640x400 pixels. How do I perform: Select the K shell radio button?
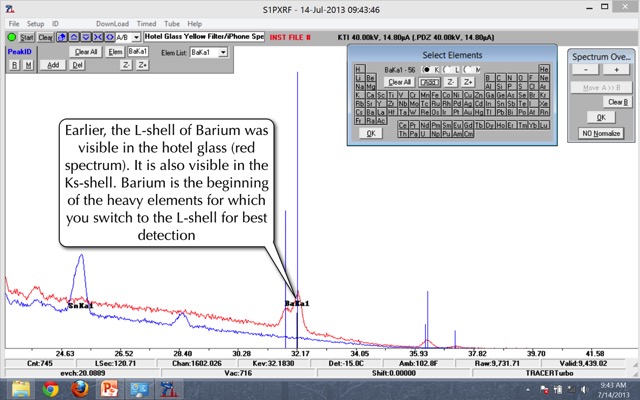426,68
